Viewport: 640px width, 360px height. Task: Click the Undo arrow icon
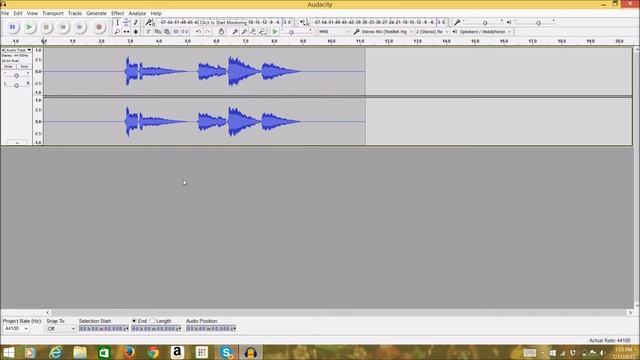click(198, 32)
